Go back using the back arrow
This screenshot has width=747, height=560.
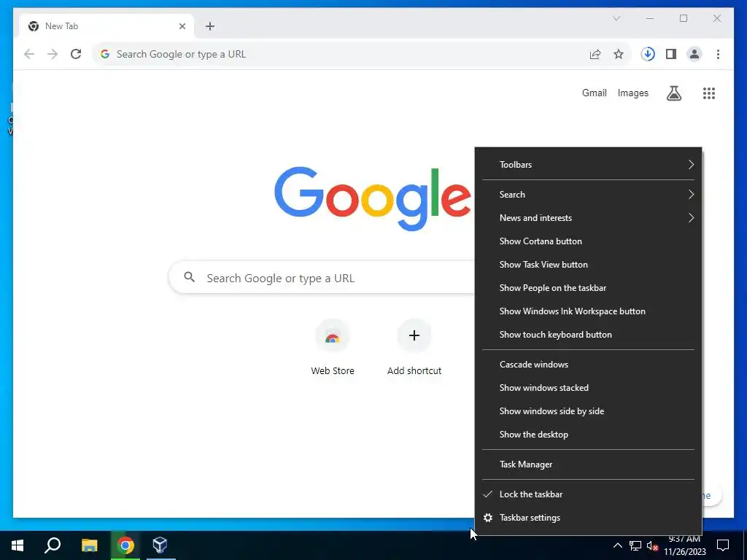pyautogui.click(x=29, y=54)
